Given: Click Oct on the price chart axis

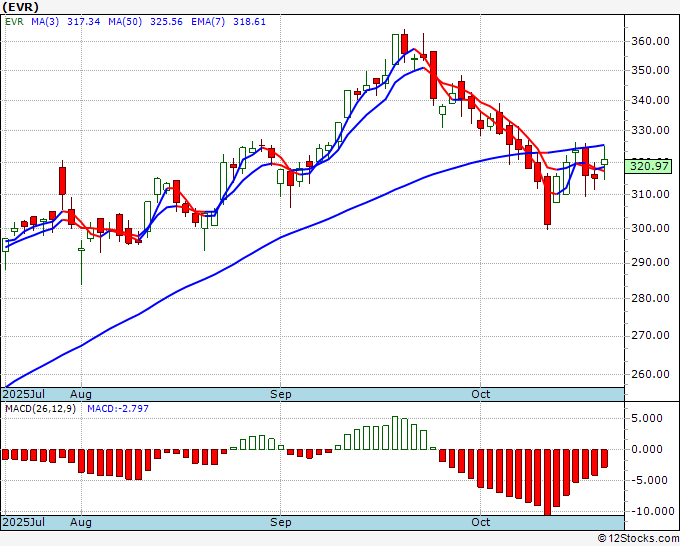Looking at the screenshot, I should click(x=481, y=394).
